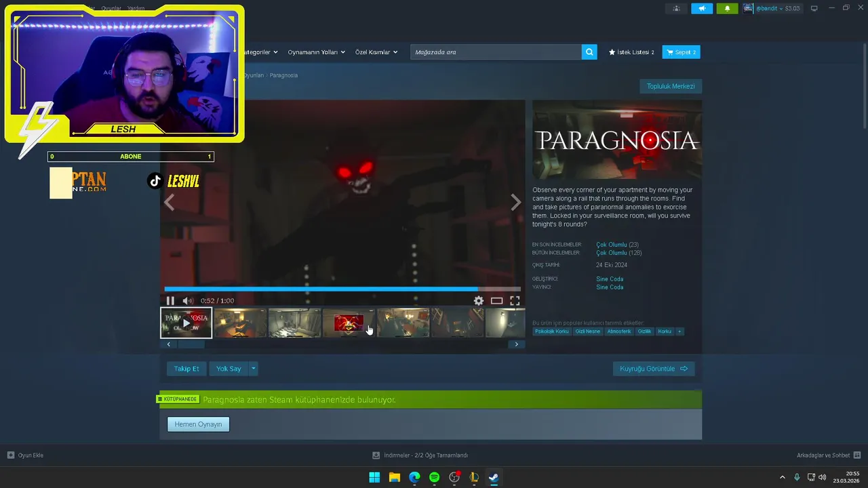Select the fifth media thumbnail

[x=403, y=323]
